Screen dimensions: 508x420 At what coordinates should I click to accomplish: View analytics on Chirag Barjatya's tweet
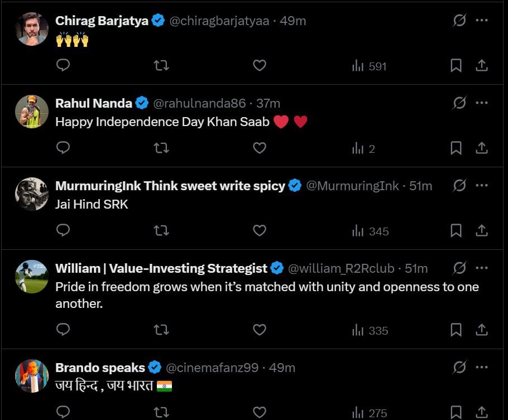[x=370, y=66]
